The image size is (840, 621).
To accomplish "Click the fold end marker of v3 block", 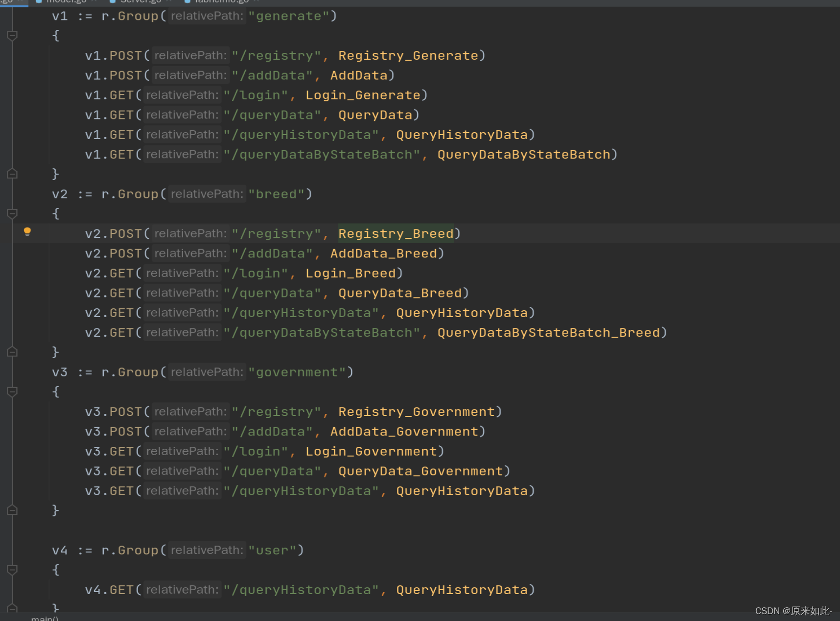I will (x=12, y=510).
